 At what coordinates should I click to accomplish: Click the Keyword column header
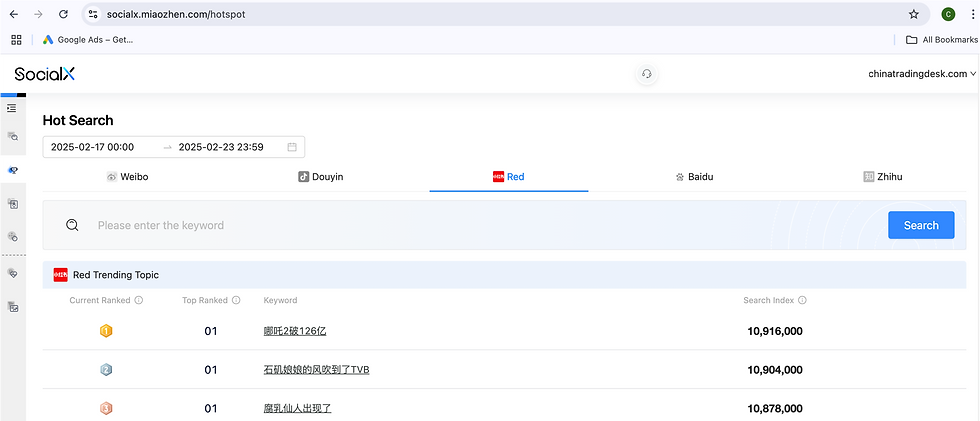tap(280, 300)
